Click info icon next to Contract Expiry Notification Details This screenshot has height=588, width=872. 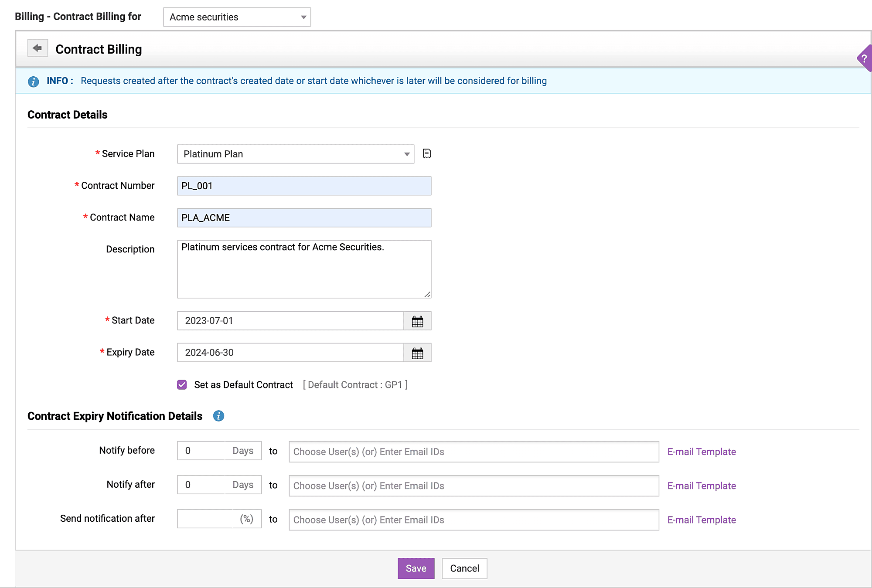click(218, 416)
